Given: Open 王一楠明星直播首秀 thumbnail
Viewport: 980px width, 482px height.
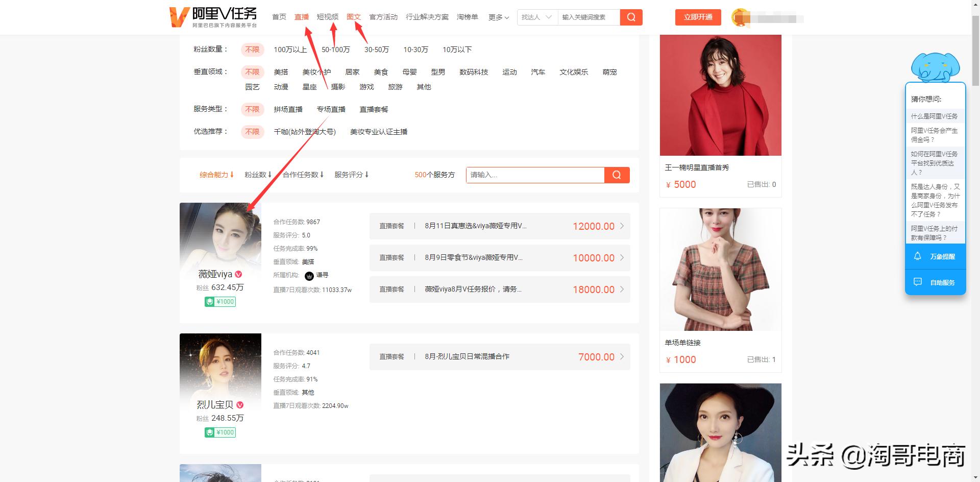Looking at the screenshot, I should click(x=720, y=95).
